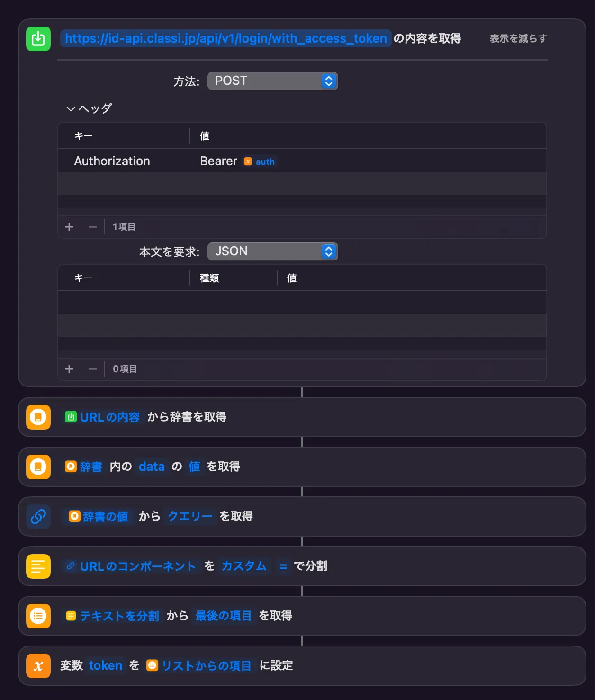Add a header row with the plus button

pos(69,227)
